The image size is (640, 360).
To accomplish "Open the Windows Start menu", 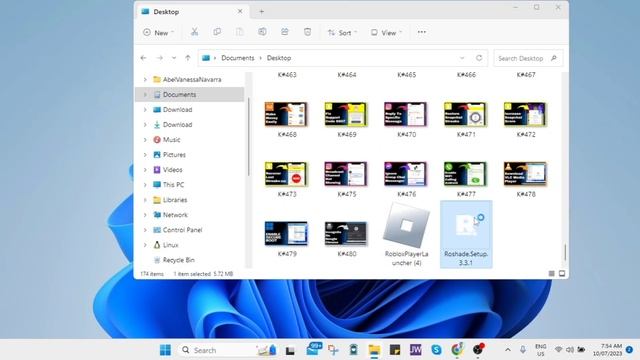I will (x=165, y=350).
